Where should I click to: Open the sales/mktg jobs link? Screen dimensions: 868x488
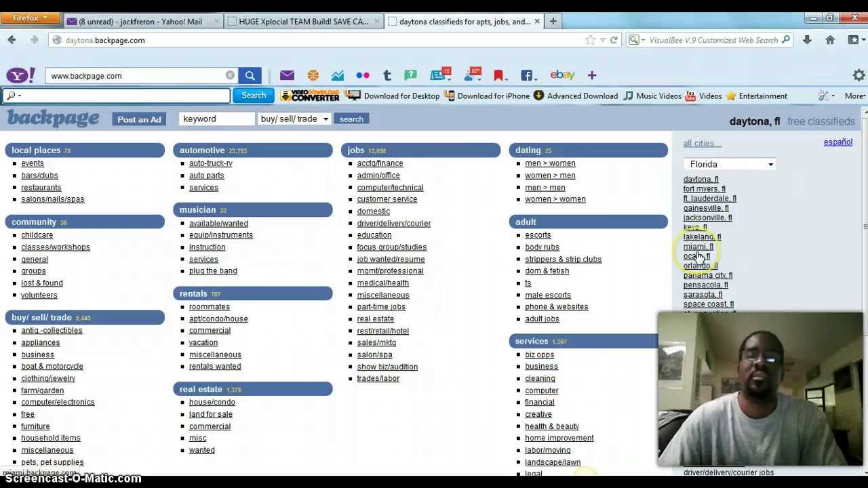click(376, 342)
